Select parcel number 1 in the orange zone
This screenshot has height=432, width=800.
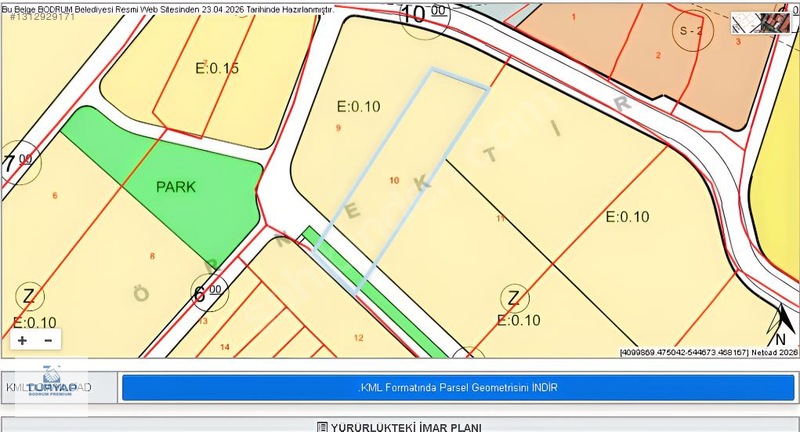[573, 17]
